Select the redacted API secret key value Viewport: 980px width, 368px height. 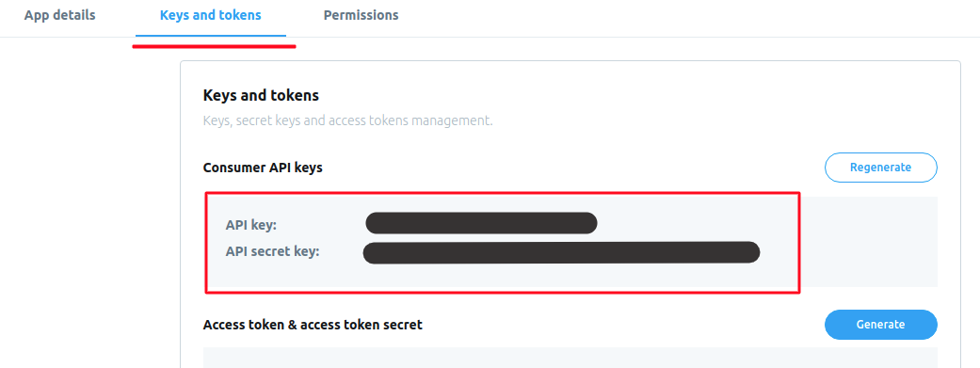click(561, 252)
